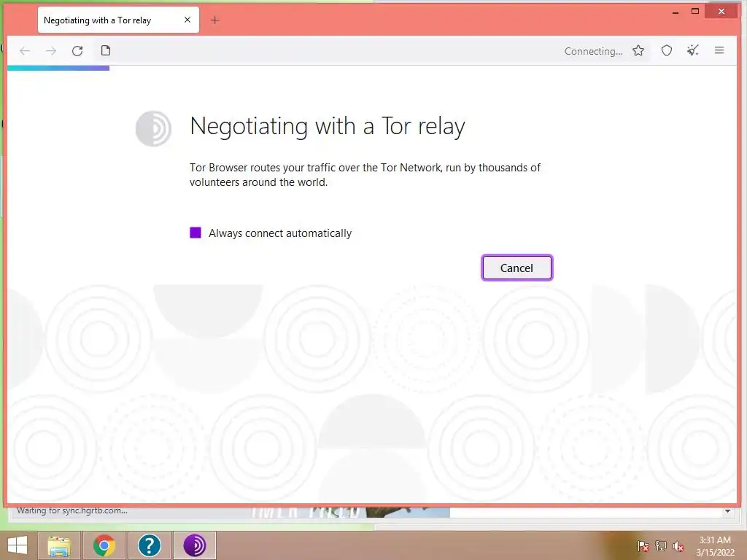Reload the page with the refresh icon
The image size is (747, 560).
(x=77, y=51)
